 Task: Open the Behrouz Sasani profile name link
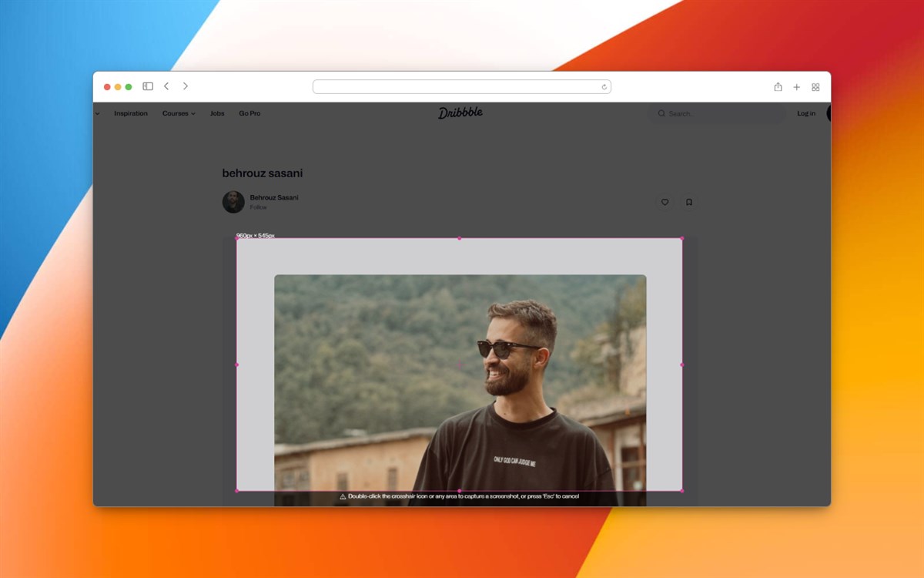tap(274, 197)
